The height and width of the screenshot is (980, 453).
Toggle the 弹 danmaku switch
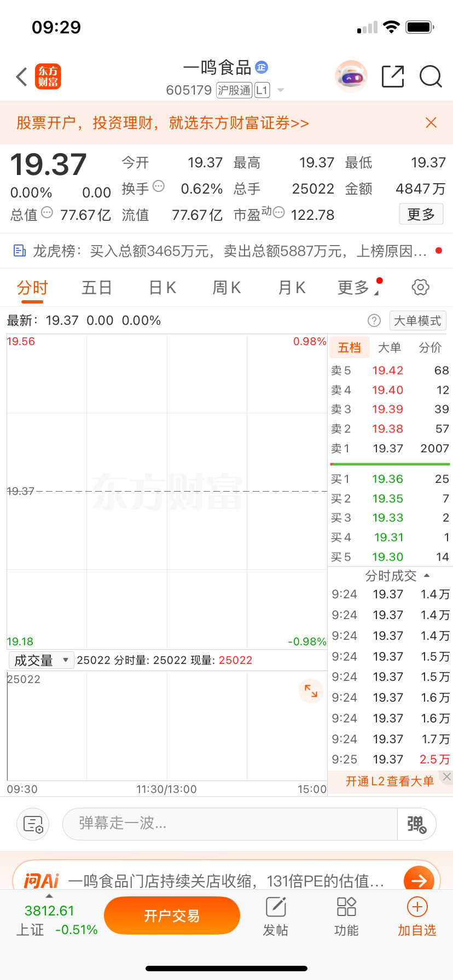coord(416,824)
